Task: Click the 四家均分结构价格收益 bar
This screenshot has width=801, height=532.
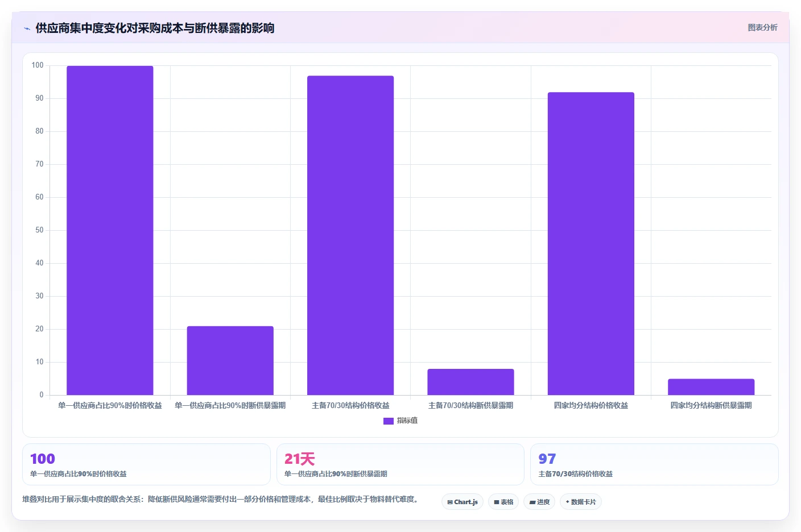Action: click(591, 243)
